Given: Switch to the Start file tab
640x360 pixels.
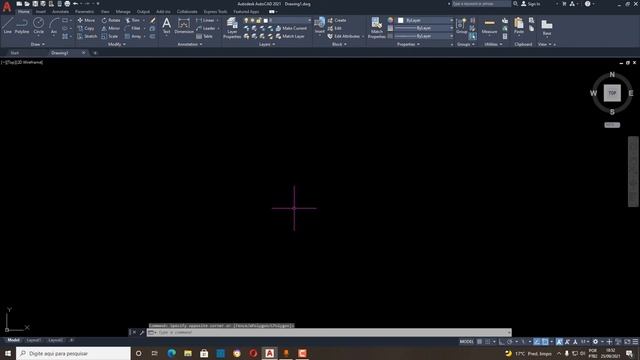Looking at the screenshot, I should pyautogui.click(x=15, y=53).
